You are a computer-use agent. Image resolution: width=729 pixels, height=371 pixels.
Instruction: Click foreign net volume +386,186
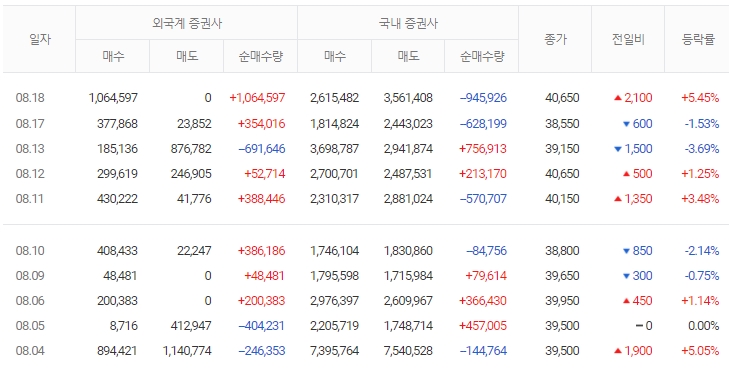(261, 251)
